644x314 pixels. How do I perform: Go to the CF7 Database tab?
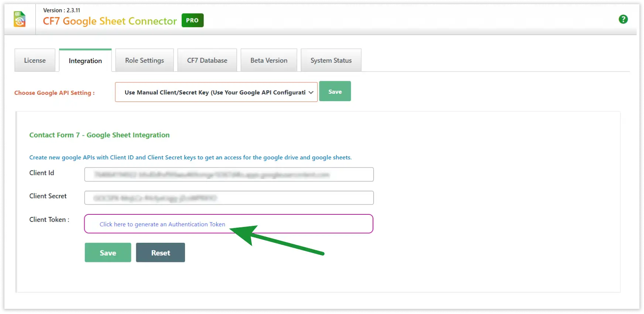pos(207,61)
